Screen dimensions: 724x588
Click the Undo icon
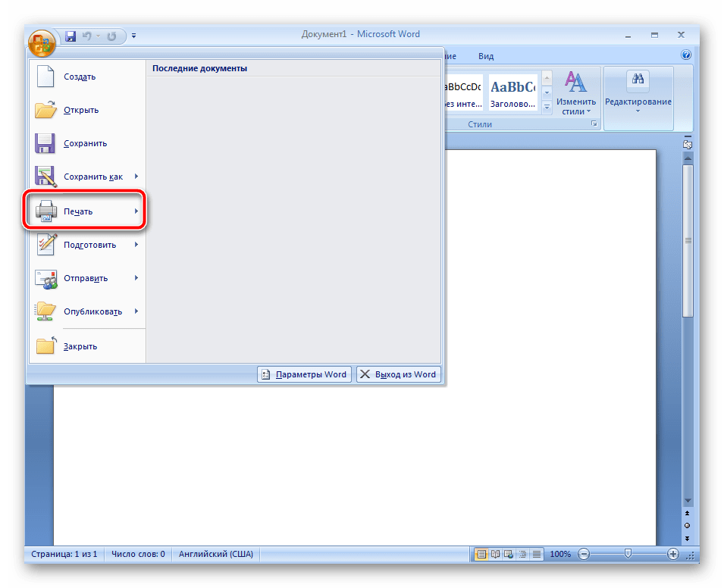tap(86, 35)
